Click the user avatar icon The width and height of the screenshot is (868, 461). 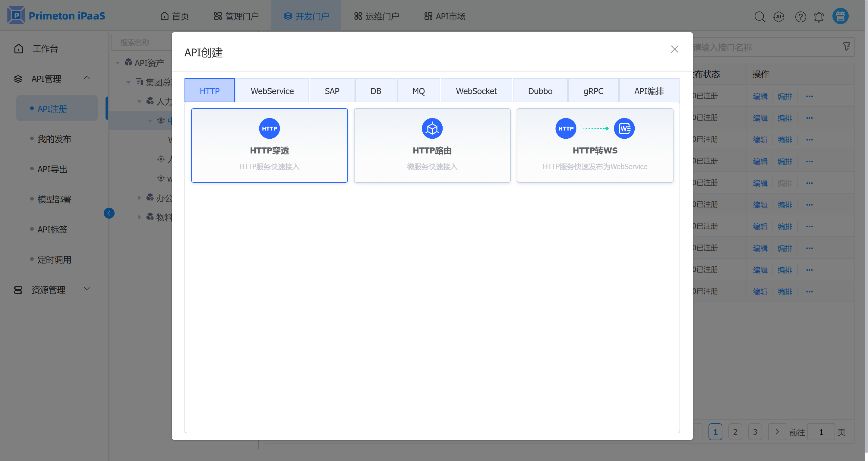click(x=840, y=16)
